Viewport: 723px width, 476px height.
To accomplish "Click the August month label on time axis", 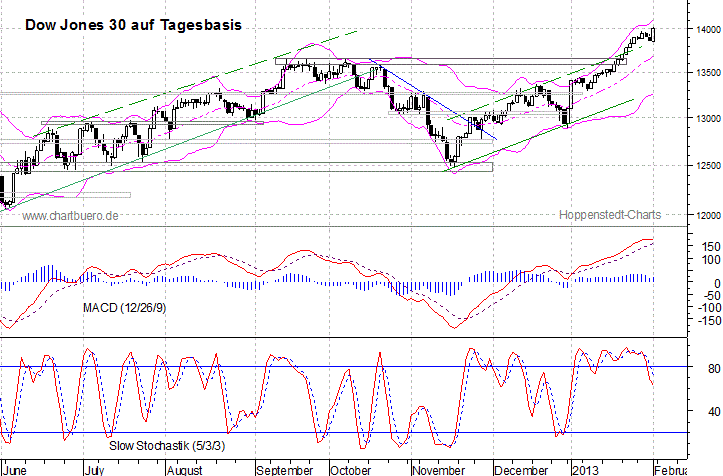I will [184, 470].
